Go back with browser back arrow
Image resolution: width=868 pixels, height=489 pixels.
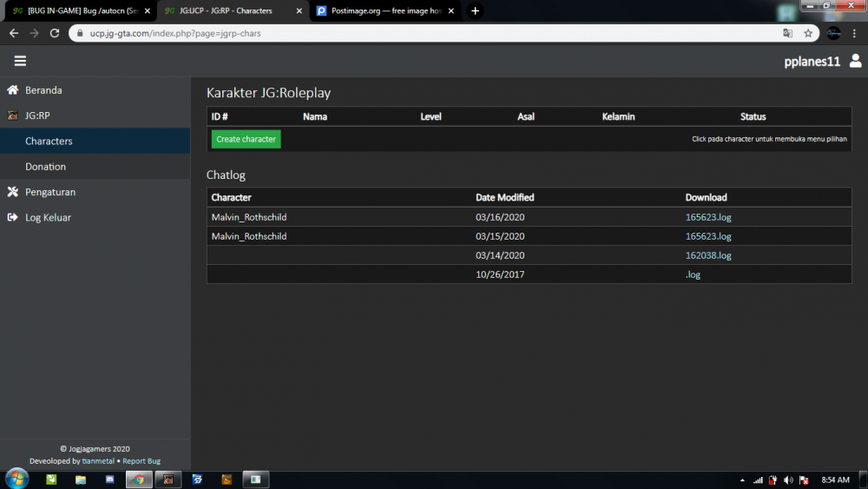14,33
